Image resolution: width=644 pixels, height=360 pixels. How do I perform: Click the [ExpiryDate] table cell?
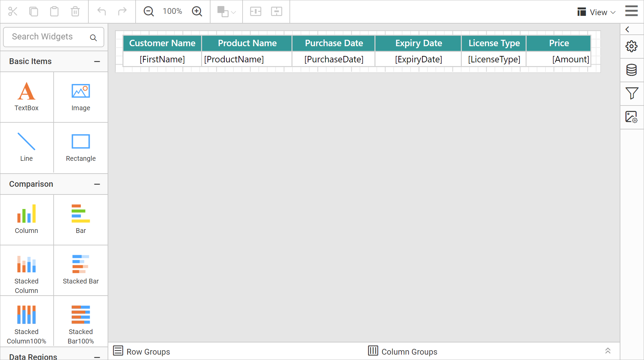[x=419, y=59]
